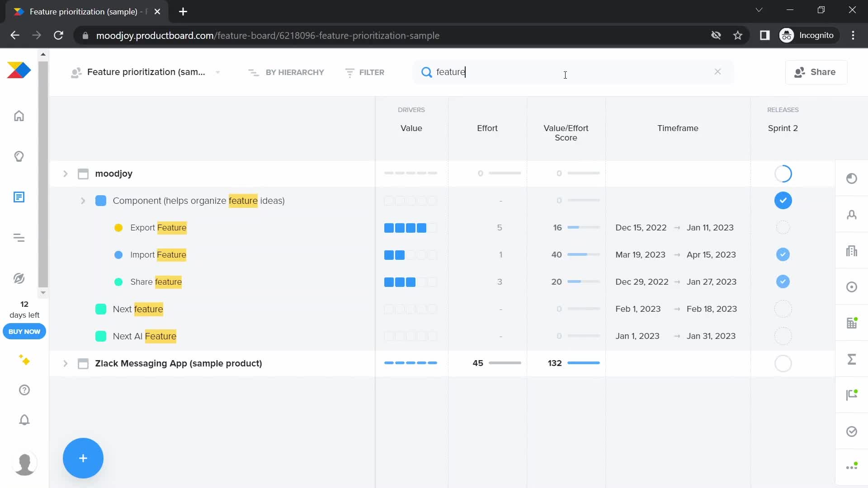Open the Export Feature row
This screenshot has height=488, width=868.
pos(158,228)
